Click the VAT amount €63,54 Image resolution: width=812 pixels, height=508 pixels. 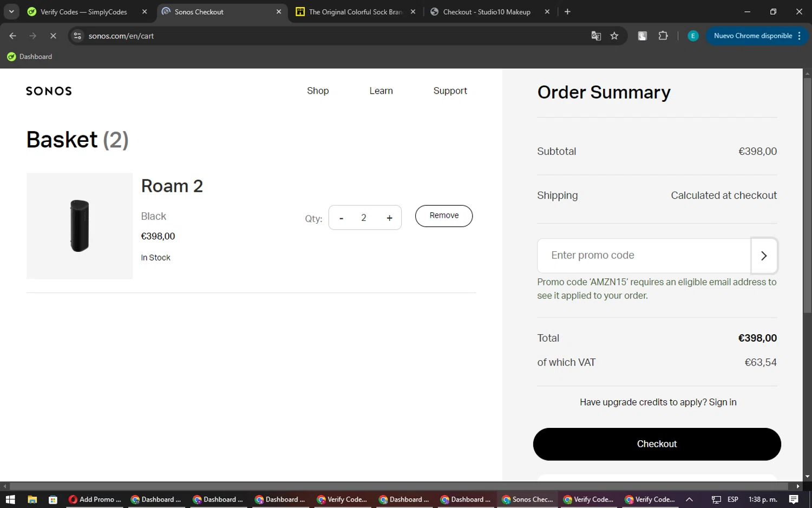coord(761,363)
